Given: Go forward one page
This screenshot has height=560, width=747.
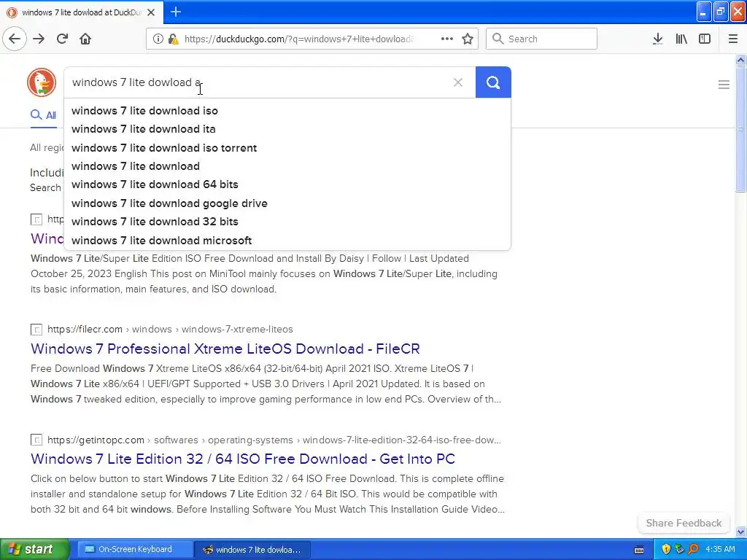Looking at the screenshot, I should [39, 39].
